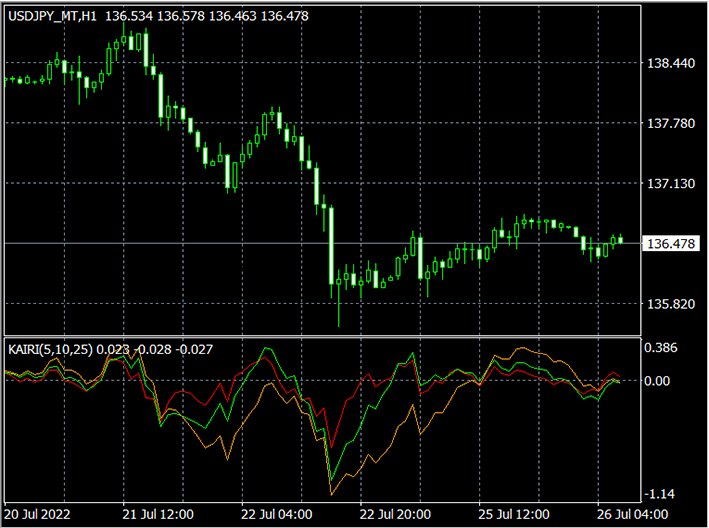The image size is (709, 528).
Task: Click the USDJPY_MT,H1 chart title text
Action: click(52, 16)
